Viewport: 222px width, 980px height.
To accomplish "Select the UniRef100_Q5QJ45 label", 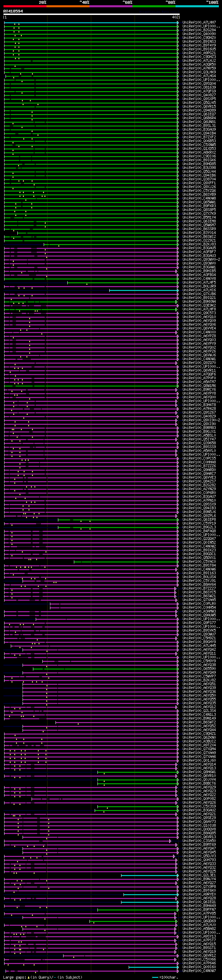I will pos(199,103).
